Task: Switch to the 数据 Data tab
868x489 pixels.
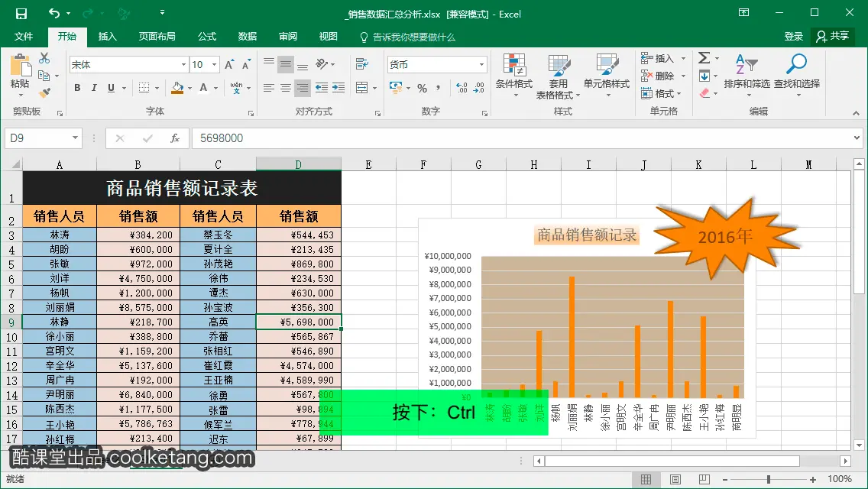Action: pyautogui.click(x=248, y=37)
